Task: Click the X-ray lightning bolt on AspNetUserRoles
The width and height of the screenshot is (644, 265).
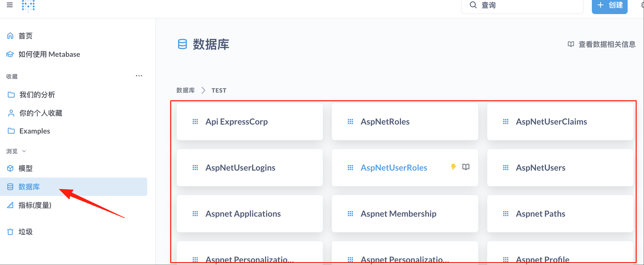Action: pos(454,167)
